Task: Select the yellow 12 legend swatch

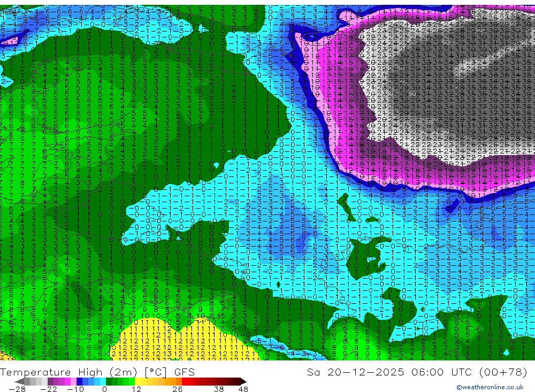Action: pos(138,381)
